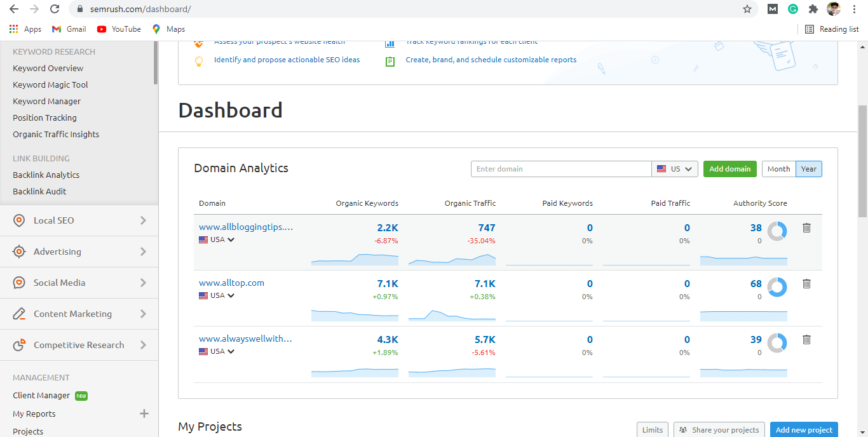The width and height of the screenshot is (868, 437).
Task: Open the Advertising section icon
Action: [18, 252]
